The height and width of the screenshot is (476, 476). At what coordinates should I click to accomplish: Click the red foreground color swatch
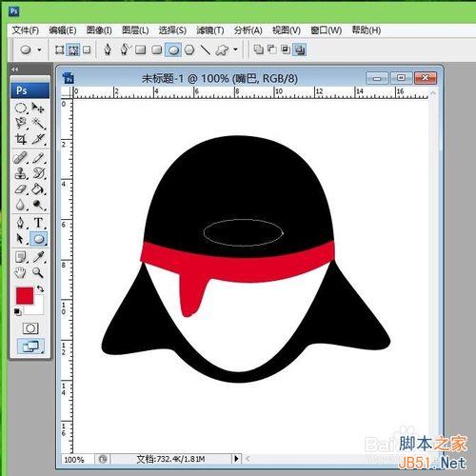click(x=25, y=295)
